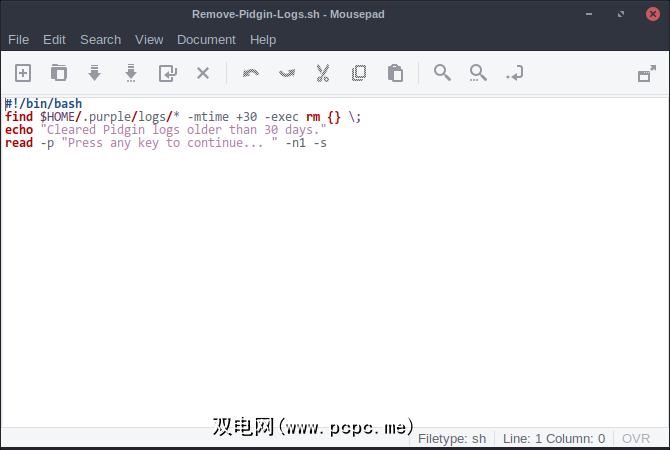This screenshot has width=670, height=450.
Task: Close the document with the X toolbar icon
Action: (203, 73)
